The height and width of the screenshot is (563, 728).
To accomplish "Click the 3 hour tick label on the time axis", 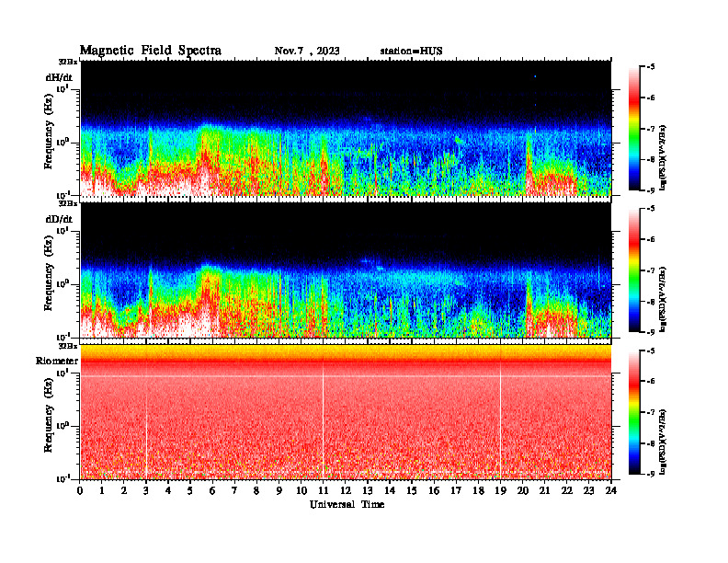I will coord(146,491).
